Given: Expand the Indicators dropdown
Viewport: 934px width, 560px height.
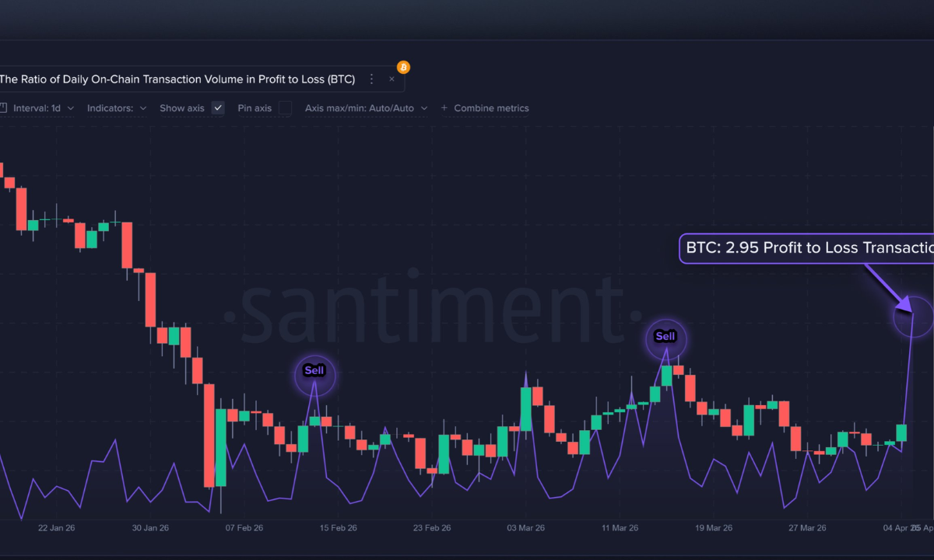Looking at the screenshot, I should [117, 108].
